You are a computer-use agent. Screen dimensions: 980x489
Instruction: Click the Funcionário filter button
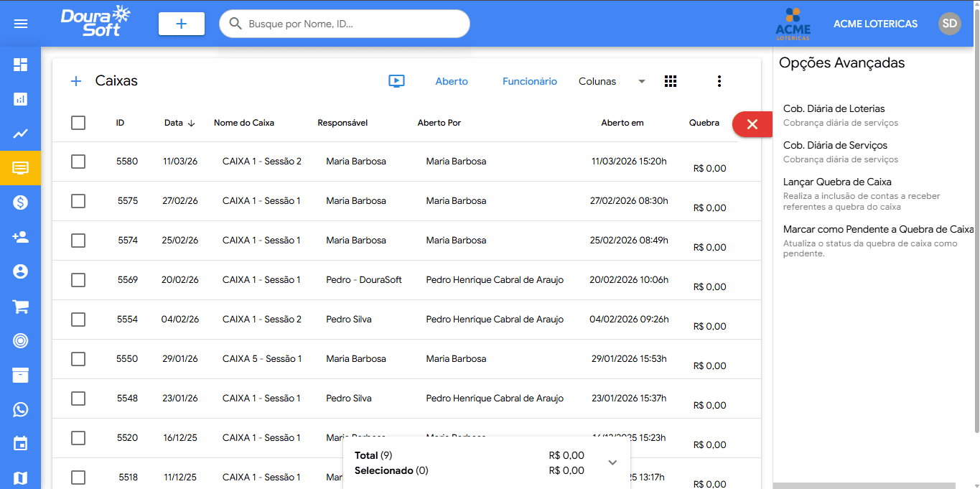[x=529, y=81]
